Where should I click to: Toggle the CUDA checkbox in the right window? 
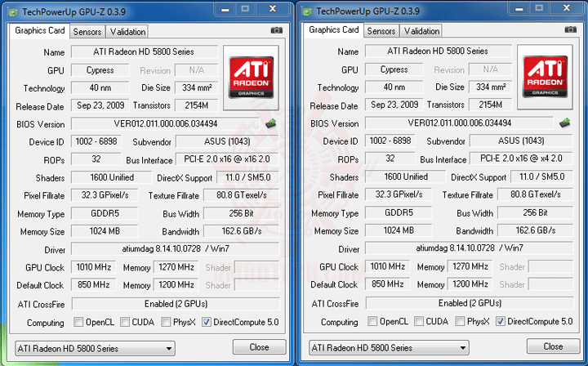click(419, 321)
